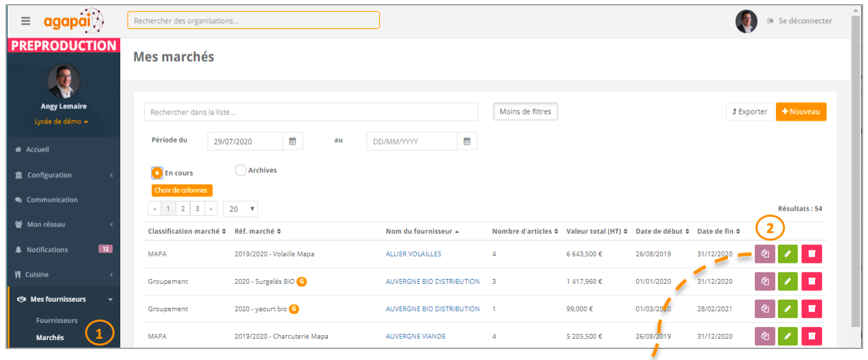Viewport: 868px width, 360px height.
Task: Open calendar icon for end date
Action: pyautogui.click(x=467, y=141)
